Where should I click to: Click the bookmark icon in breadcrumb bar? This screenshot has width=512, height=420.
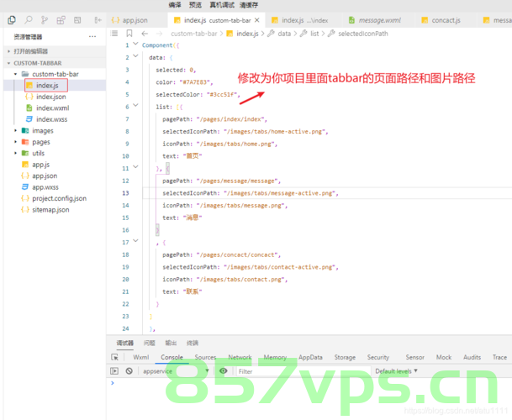(129, 34)
